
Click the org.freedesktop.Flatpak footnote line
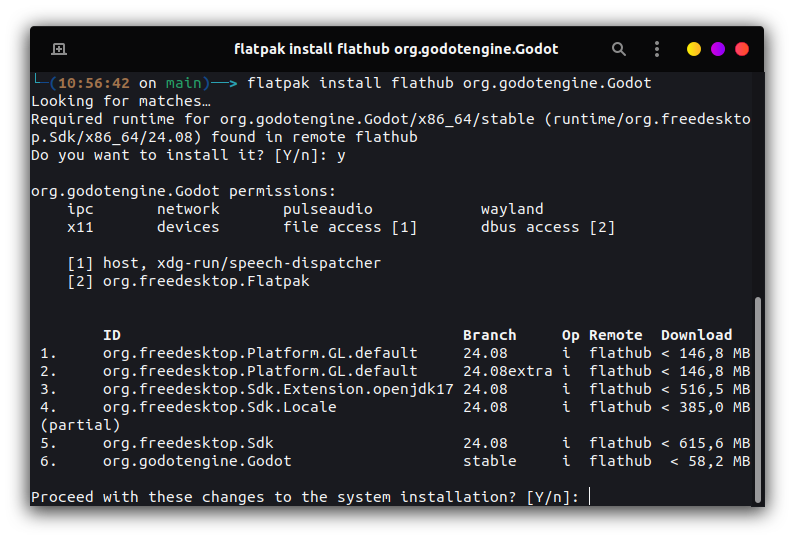tap(188, 281)
